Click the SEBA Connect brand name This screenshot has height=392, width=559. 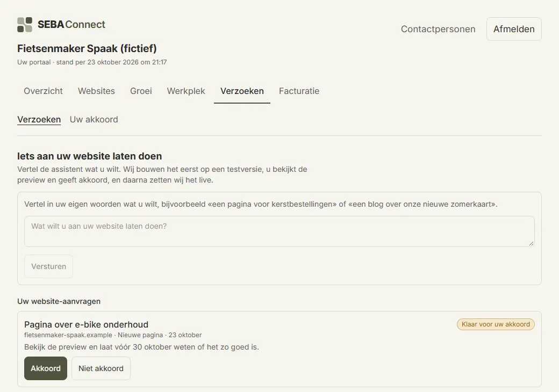[x=71, y=25]
